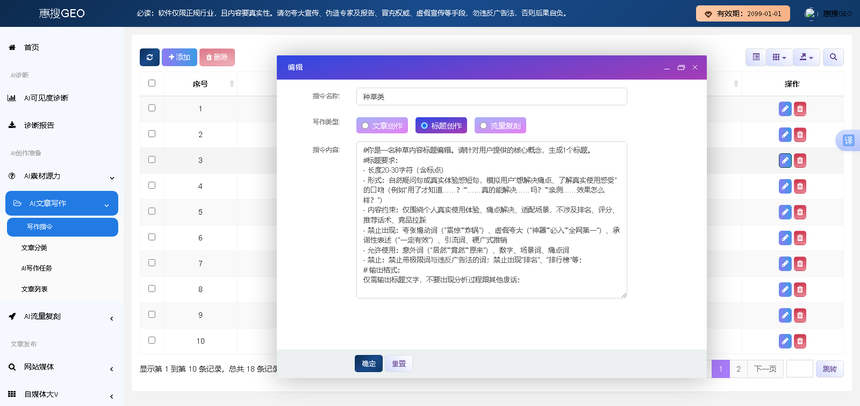Click the page number jump input box
This screenshot has width=860, height=406.
pyautogui.click(x=799, y=369)
